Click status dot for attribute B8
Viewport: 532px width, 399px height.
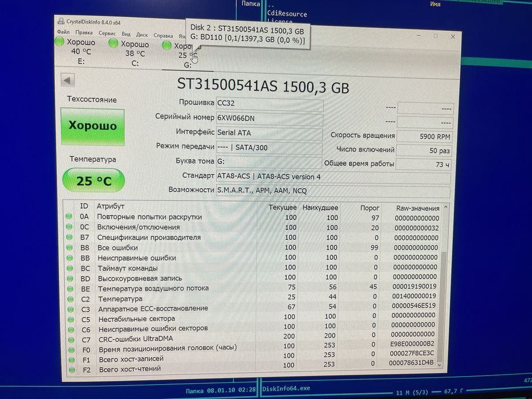(70, 247)
